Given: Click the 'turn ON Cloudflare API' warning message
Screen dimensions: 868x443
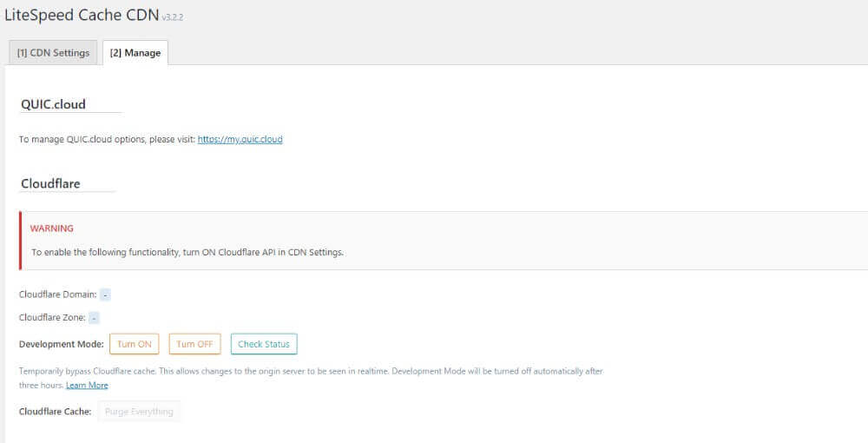Looking at the screenshot, I should pos(187,252).
